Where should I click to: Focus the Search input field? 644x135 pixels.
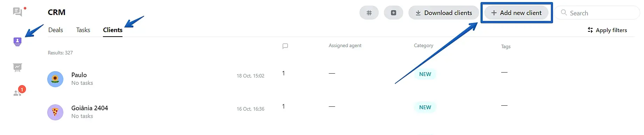597,13
